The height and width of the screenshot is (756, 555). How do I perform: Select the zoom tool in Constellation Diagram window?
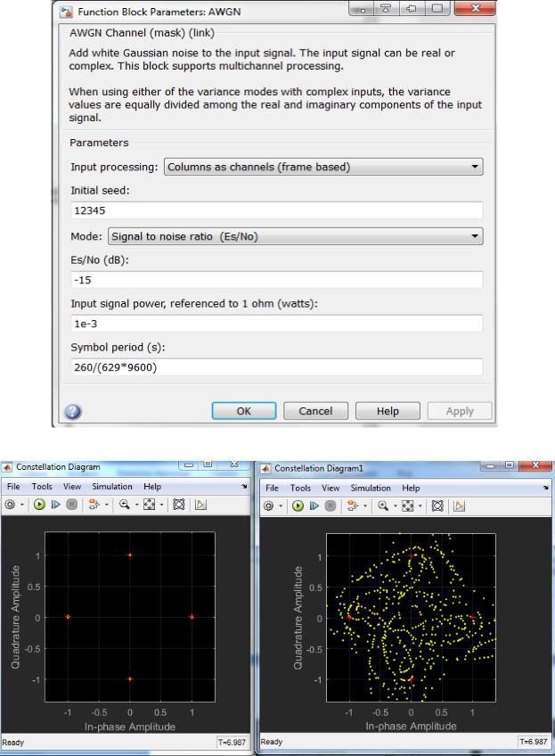[x=125, y=505]
